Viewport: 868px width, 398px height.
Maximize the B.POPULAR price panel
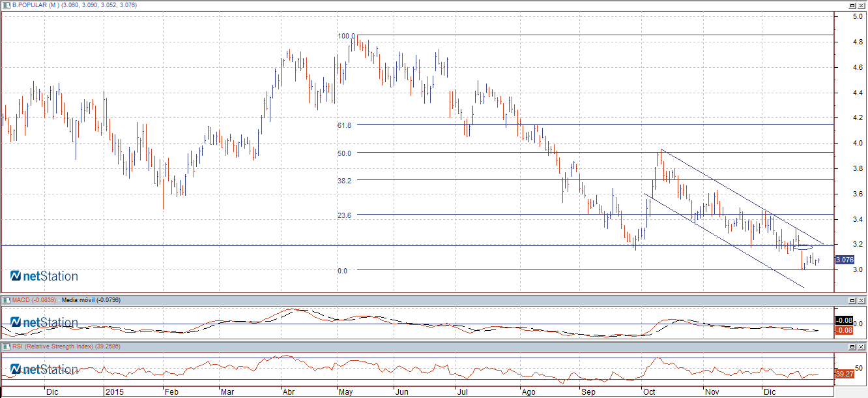point(852,5)
